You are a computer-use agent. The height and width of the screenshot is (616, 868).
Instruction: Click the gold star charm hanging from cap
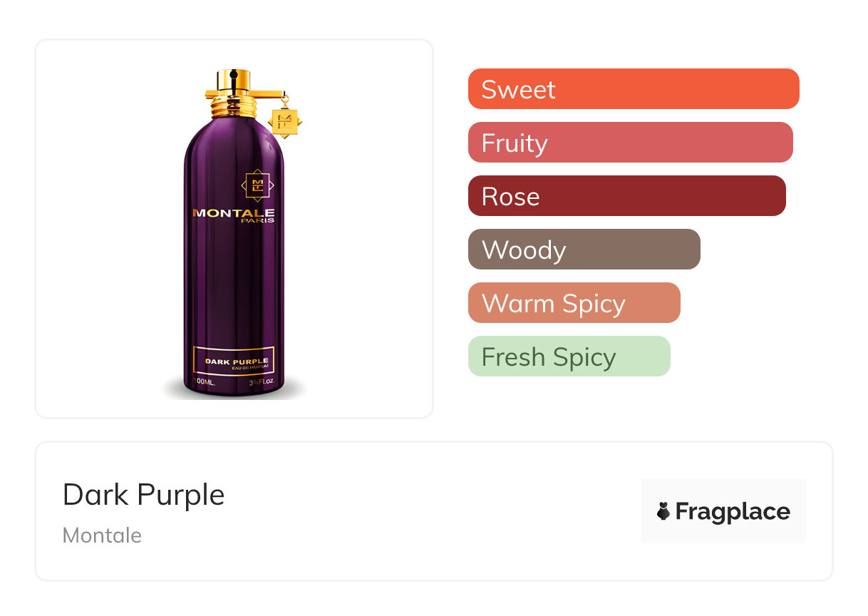pyautogui.click(x=284, y=120)
